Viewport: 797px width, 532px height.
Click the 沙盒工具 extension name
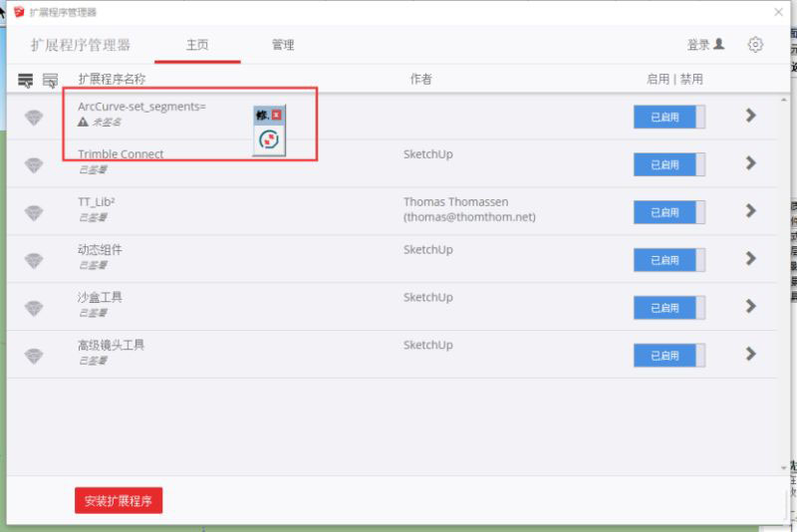click(x=100, y=297)
